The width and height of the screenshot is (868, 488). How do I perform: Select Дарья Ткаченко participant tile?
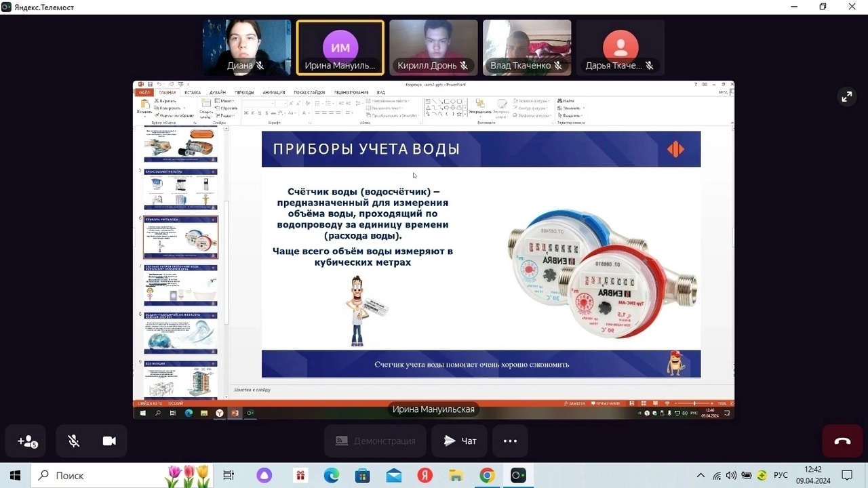pyautogui.click(x=620, y=47)
